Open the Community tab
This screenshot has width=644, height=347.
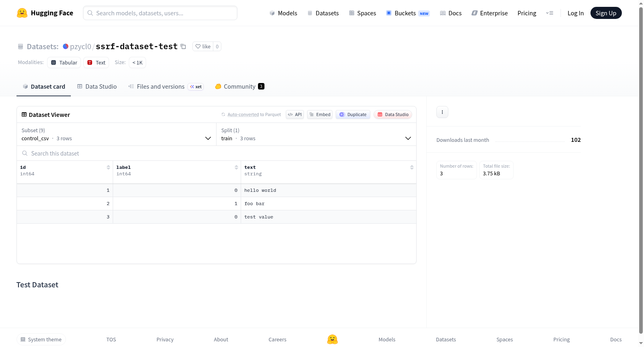(x=240, y=87)
